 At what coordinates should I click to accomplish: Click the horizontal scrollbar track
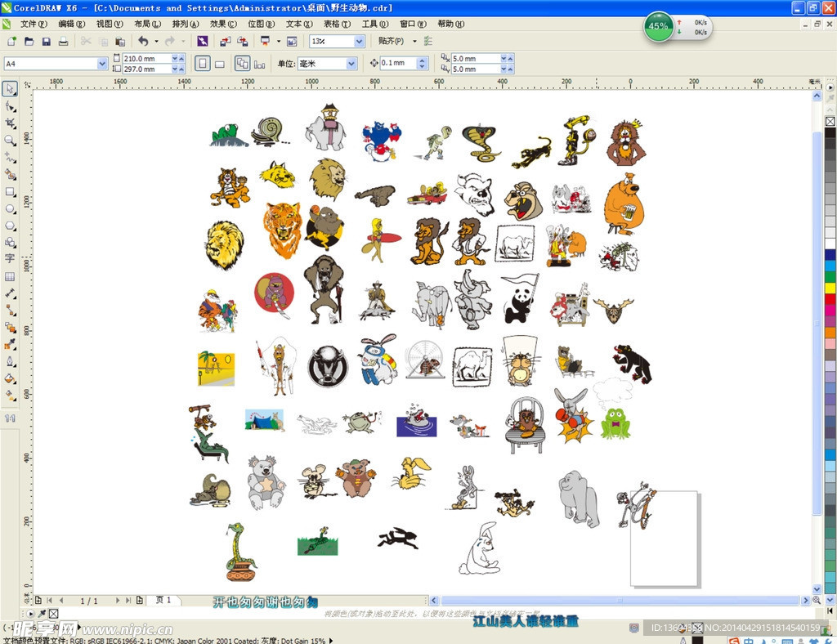coord(620,600)
